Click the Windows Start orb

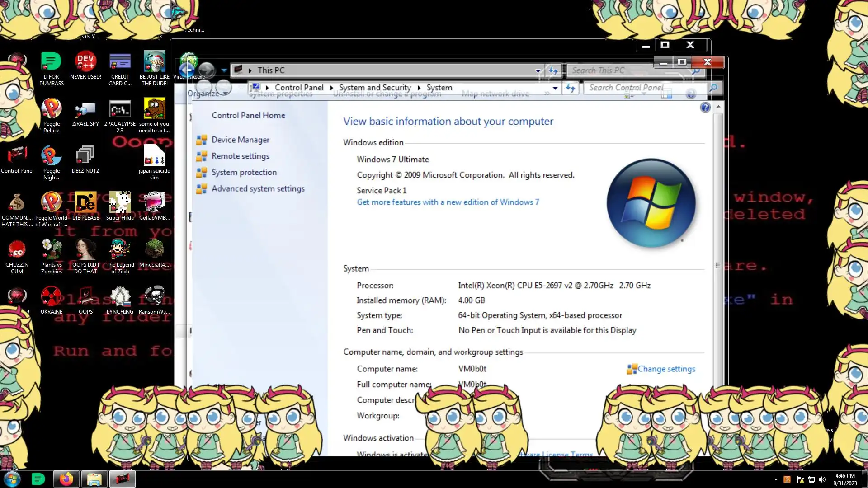[12, 479]
